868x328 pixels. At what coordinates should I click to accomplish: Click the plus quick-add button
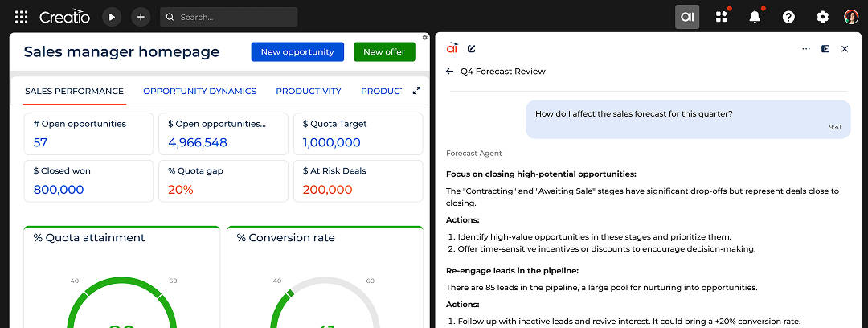141,17
